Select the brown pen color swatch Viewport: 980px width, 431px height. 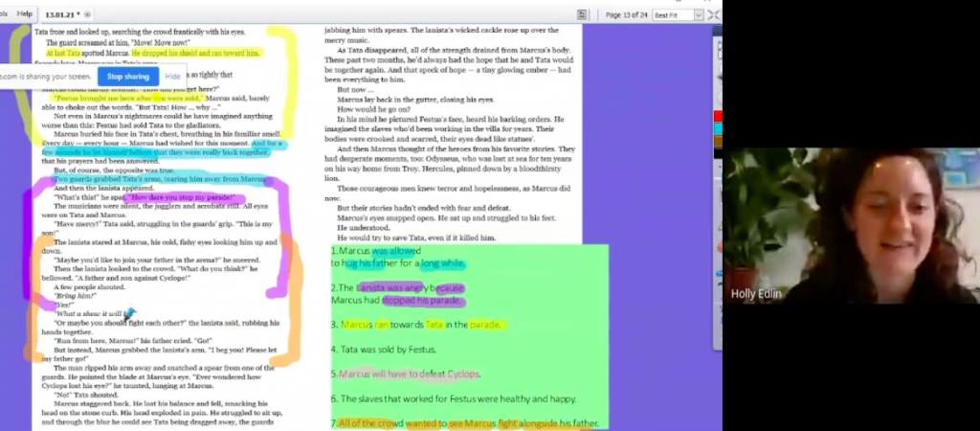point(718,142)
